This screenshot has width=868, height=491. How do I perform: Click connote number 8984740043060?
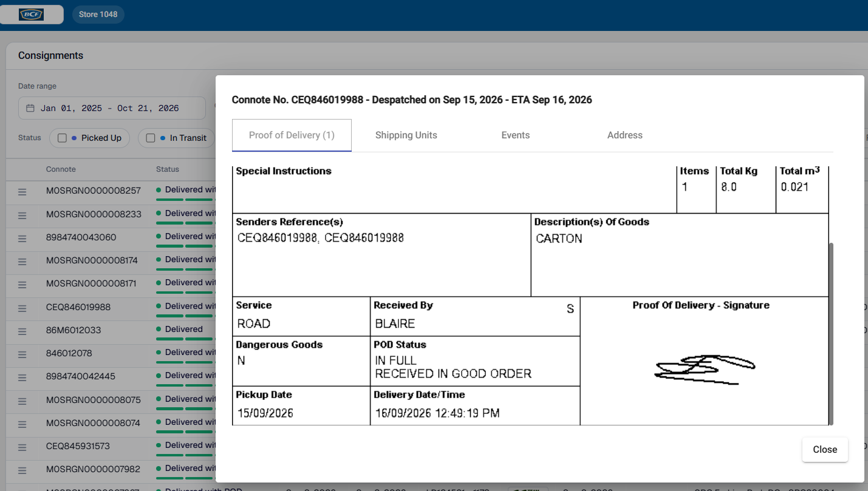81,237
